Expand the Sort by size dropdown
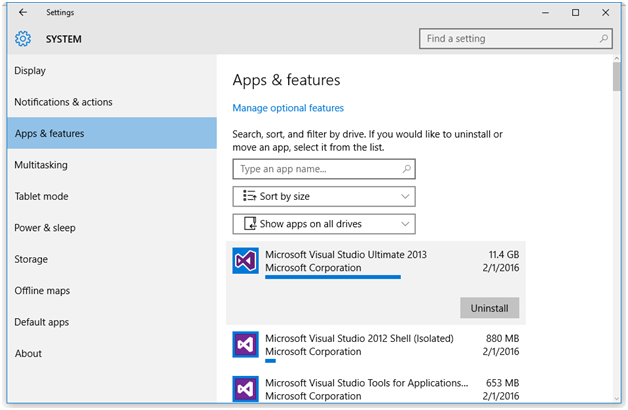 tap(323, 197)
